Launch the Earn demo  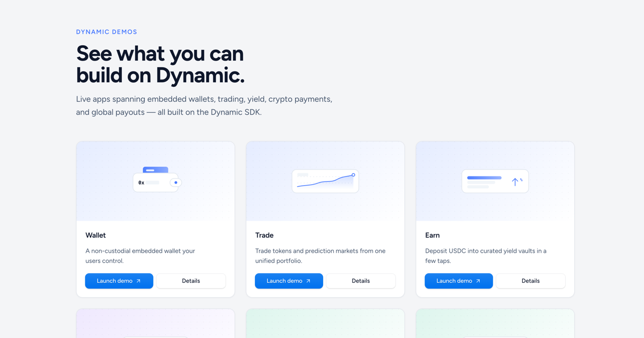click(459, 281)
